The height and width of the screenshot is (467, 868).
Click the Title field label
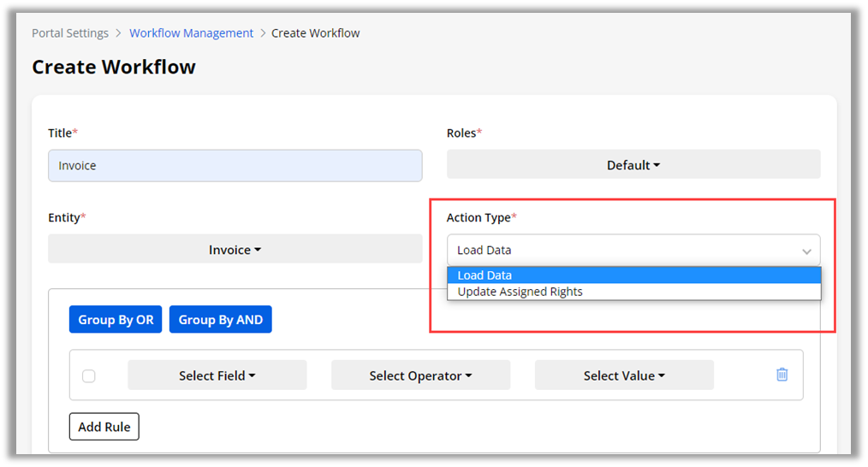point(62,133)
